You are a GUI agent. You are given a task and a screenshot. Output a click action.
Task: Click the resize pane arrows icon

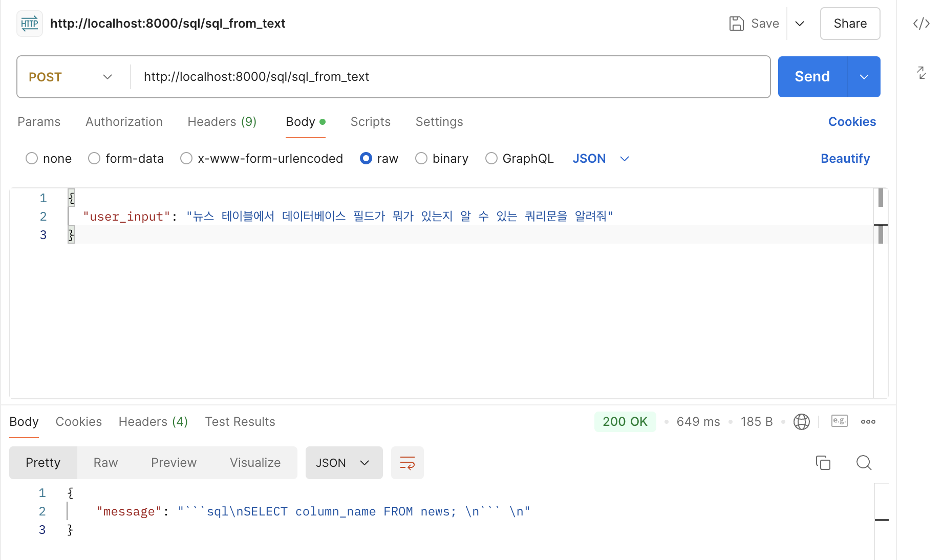click(921, 73)
